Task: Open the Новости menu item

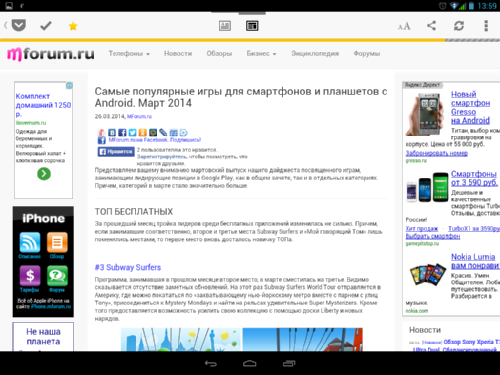Action: [178, 54]
